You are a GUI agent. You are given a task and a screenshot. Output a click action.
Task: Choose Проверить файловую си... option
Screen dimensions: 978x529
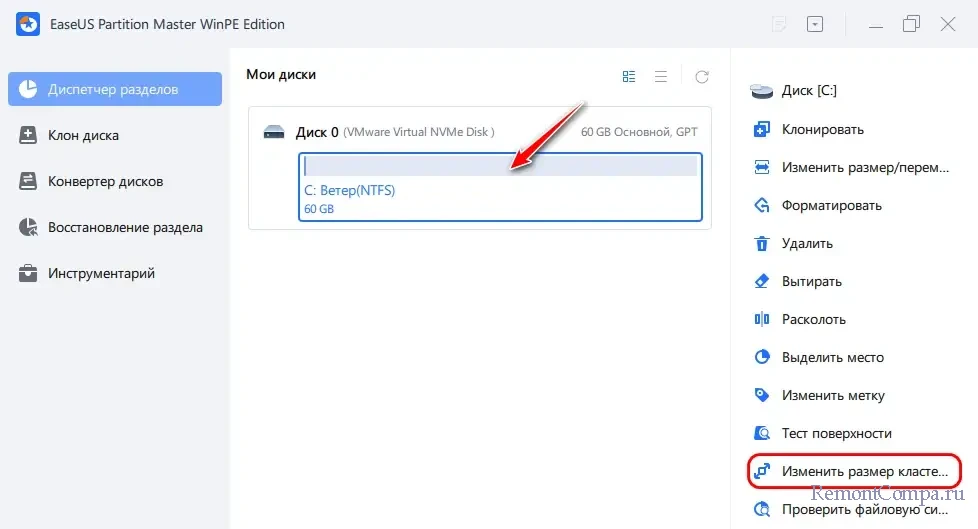coord(864,510)
